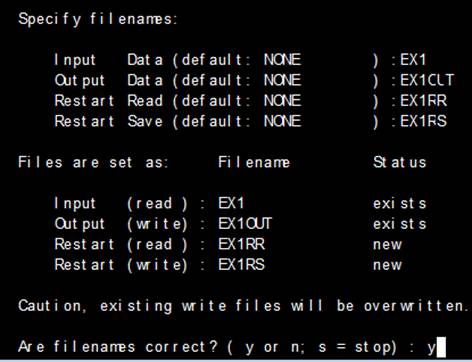Click the overwrite caution message line
This screenshot has width=472, height=362.
click(x=244, y=306)
